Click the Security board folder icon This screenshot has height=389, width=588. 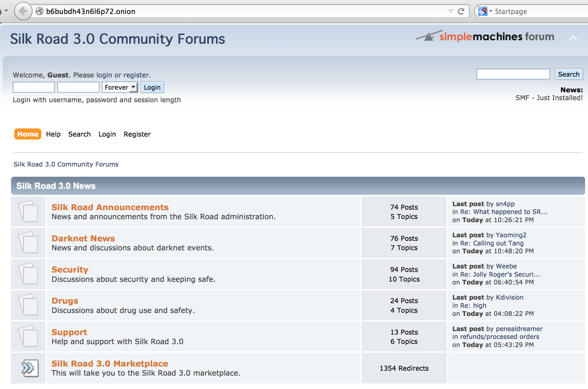28,274
